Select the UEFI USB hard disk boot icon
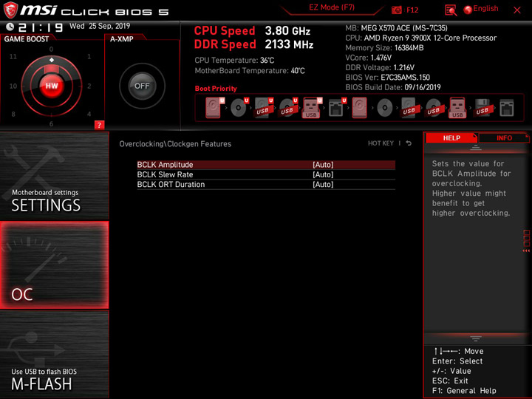Viewport: 532px width, 399px height. (264, 108)
